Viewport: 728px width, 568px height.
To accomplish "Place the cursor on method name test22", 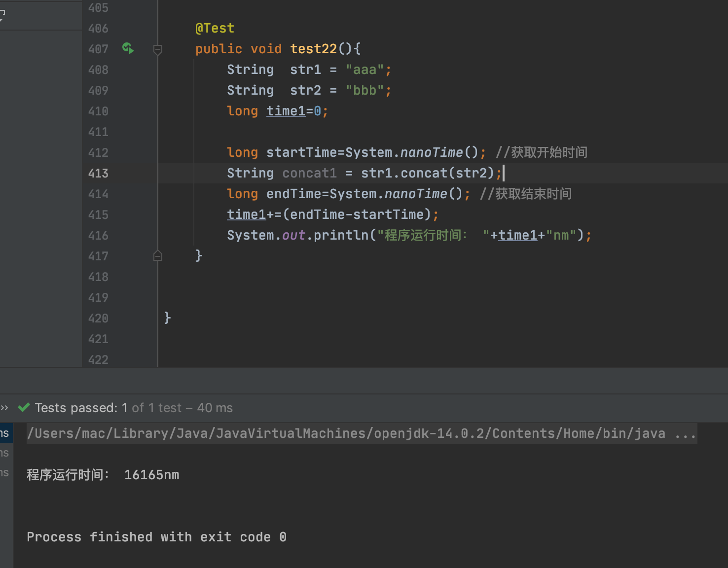I will (313, 49).
